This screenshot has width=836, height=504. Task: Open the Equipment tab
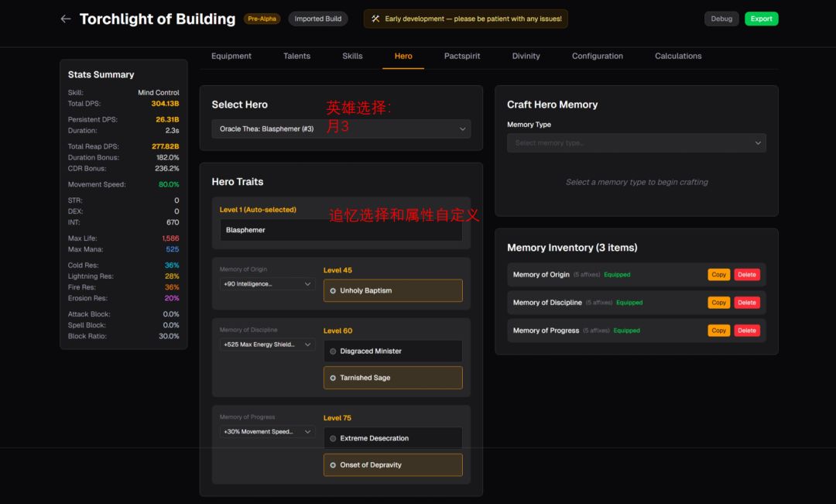tap(231, 56)
